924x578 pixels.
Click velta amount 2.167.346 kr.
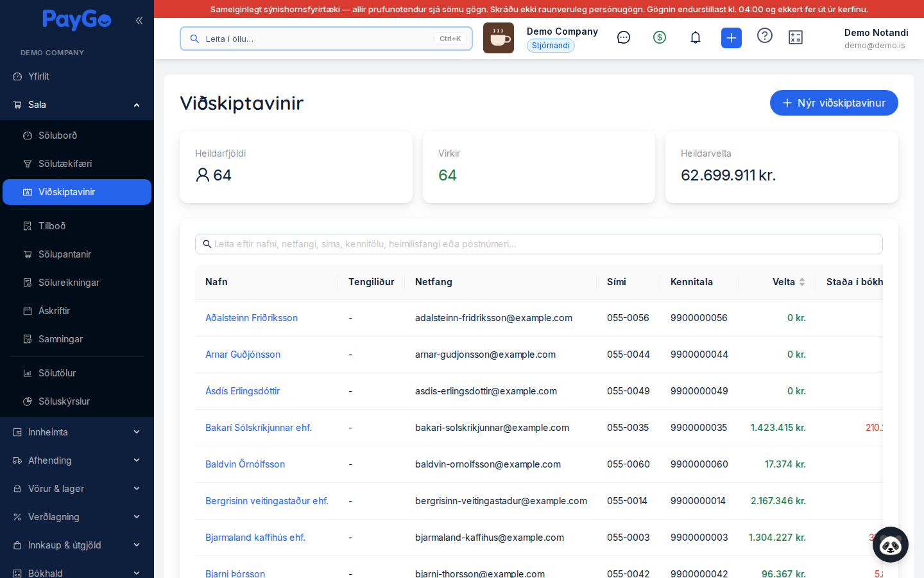(778, 501)
